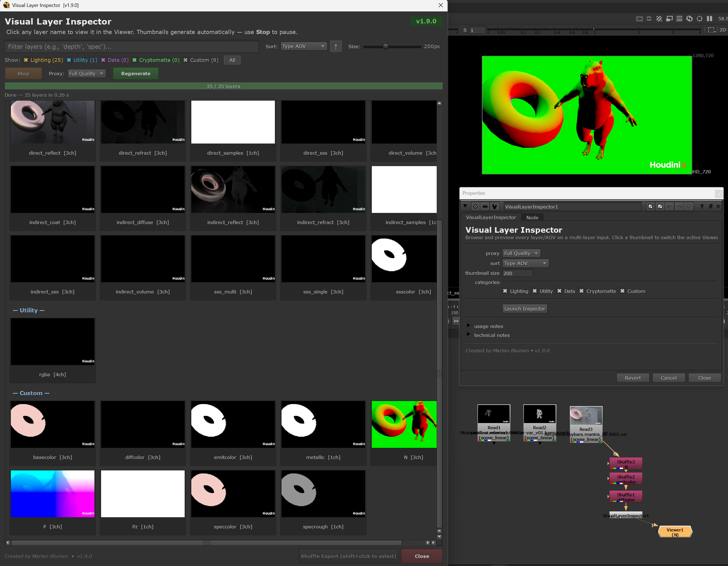Click the region of interest dashed-box icon
Screen dimensions: 728x566
tap(711, 30)
